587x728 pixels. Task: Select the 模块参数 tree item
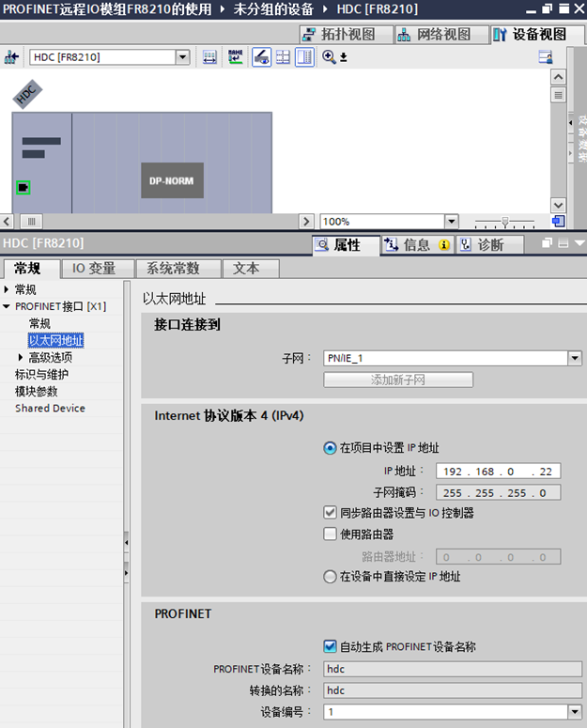click(37, 392)
